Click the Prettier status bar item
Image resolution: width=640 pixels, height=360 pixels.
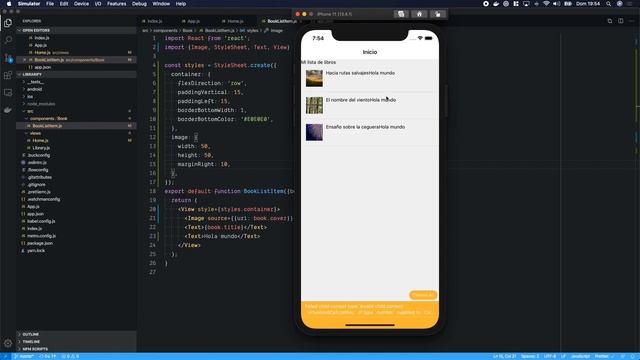coord(604,356)
